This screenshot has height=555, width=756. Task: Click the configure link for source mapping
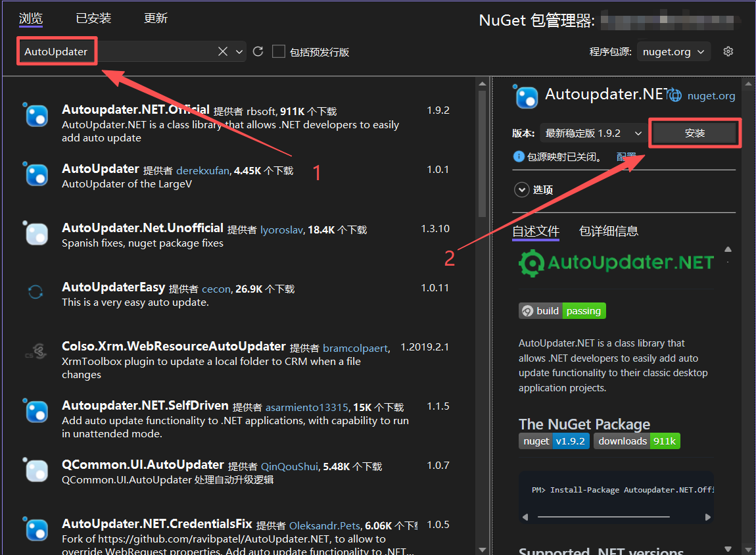(626, 157)
